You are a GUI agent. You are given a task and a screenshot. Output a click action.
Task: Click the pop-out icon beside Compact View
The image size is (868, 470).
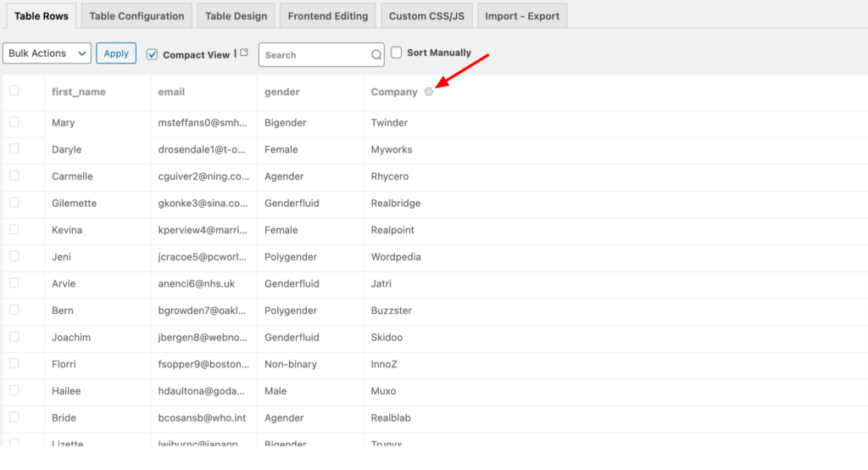(x=244, y=53)
